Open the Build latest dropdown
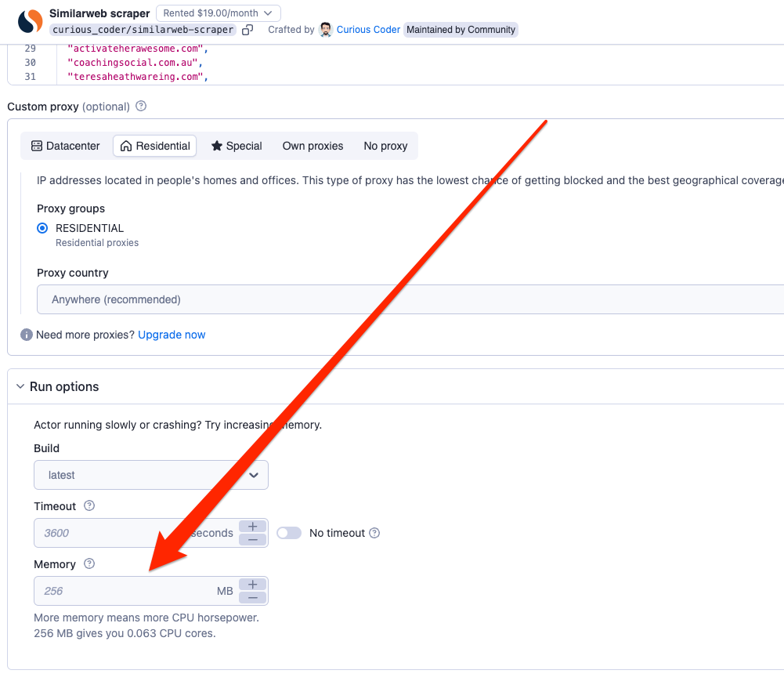Viewport: 784px width, 681px height. pos(151,475)
